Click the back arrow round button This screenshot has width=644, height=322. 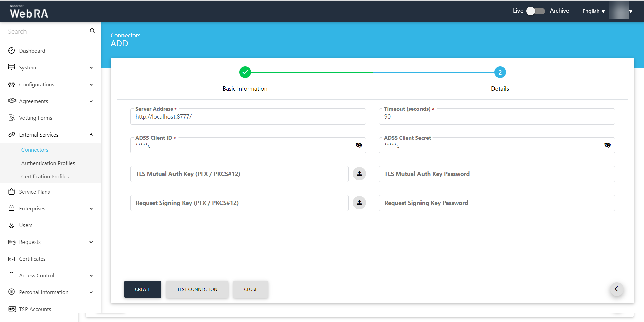click(x=616, y=289)
